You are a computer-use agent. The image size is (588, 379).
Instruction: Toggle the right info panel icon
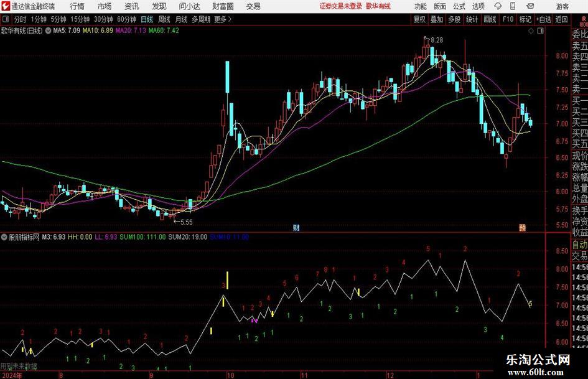click(x=540, y=31)
